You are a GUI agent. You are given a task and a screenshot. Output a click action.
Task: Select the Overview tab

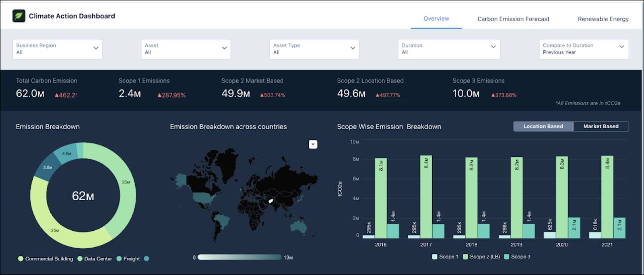[436, 19]
